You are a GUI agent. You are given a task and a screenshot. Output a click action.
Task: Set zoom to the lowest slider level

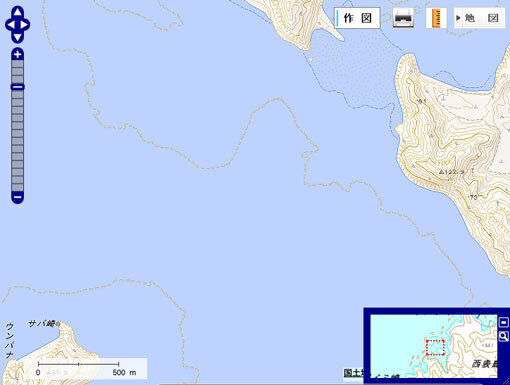pyautogui.click(x=17, y=188)
